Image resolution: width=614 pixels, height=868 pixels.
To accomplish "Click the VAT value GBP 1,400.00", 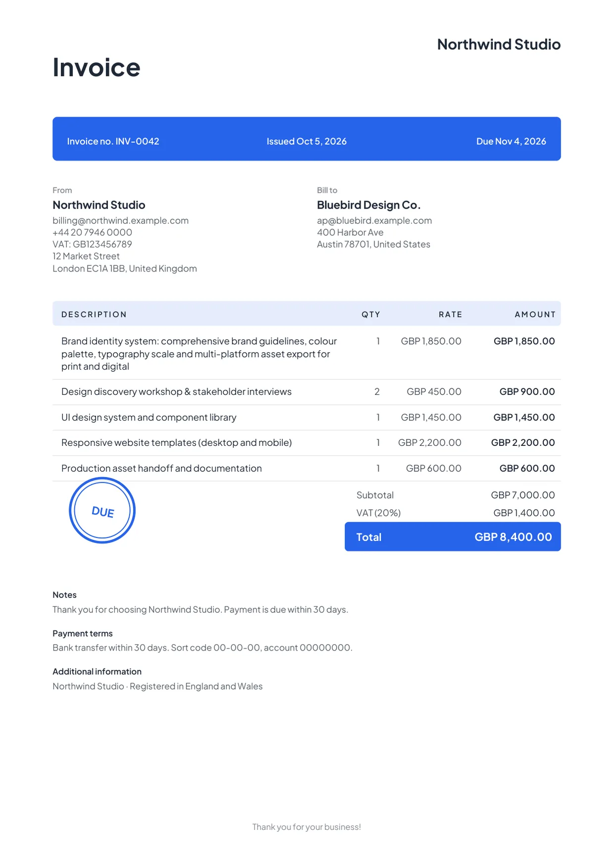I will [524, 513].
